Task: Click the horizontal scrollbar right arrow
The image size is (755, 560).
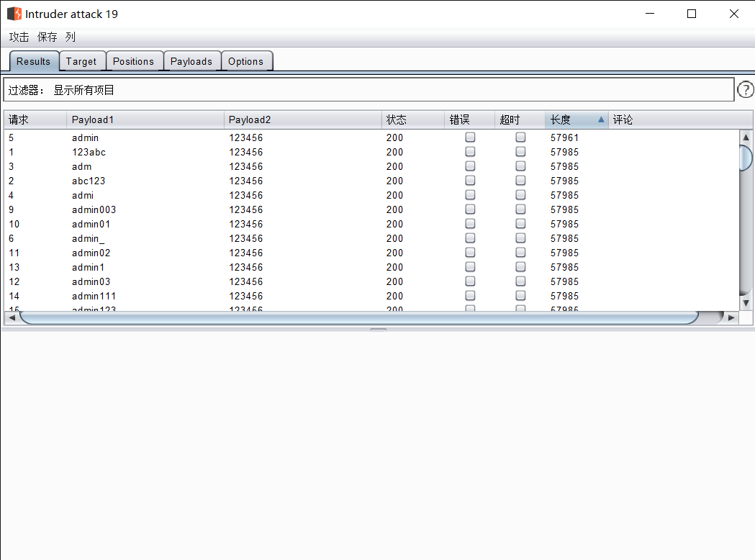Action: click(x=731, y=317)
